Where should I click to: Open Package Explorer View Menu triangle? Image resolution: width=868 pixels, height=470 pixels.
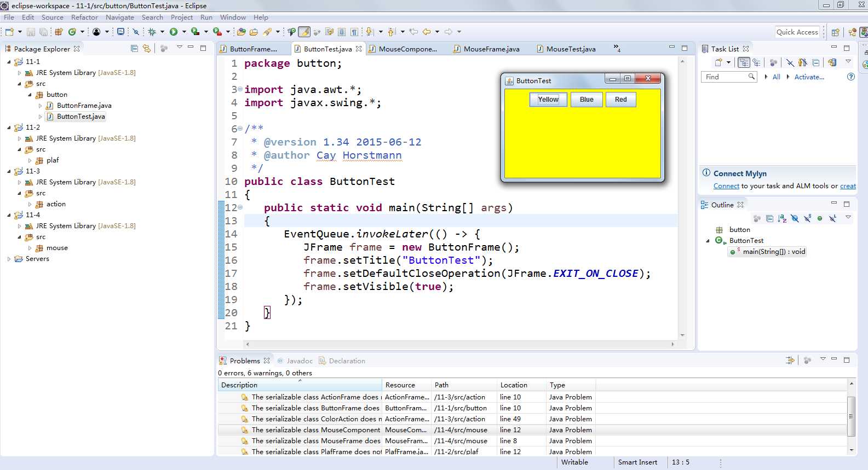pos(179,48)
